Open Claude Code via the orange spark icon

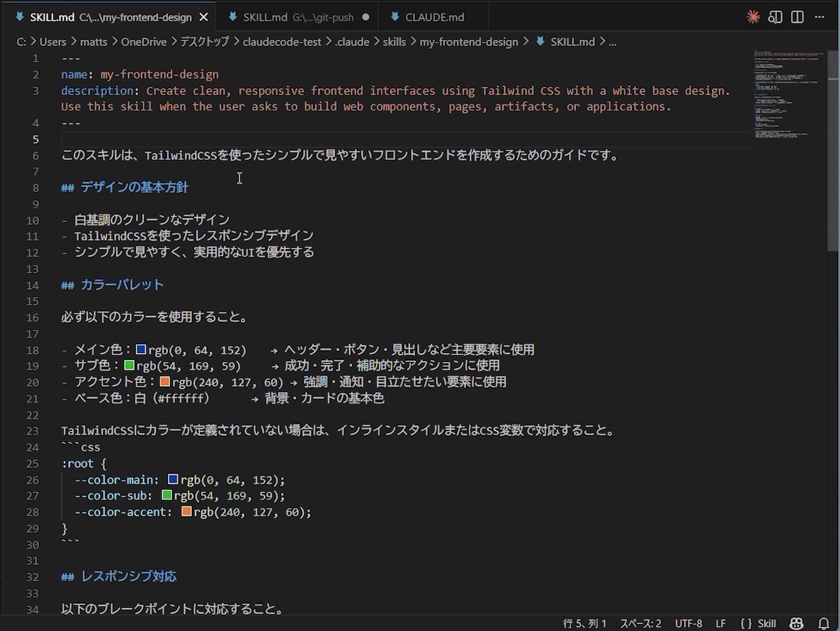click(x=753, y=17)
